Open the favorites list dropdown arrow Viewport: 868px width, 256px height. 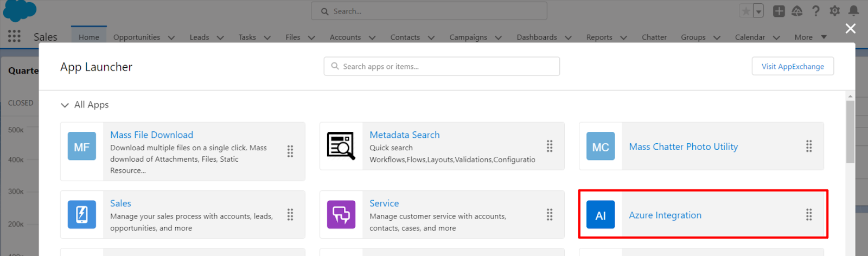[x=758, y=11]
